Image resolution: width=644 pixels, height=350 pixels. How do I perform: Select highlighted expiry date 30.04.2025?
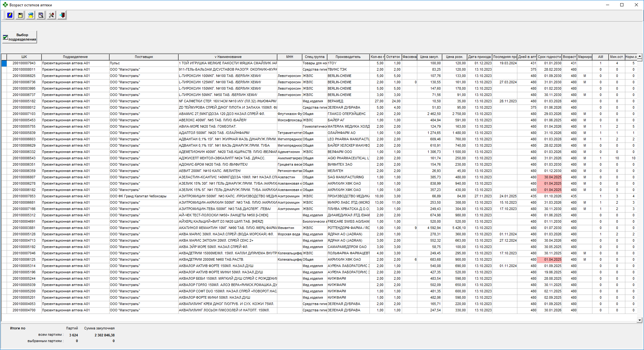549,177
